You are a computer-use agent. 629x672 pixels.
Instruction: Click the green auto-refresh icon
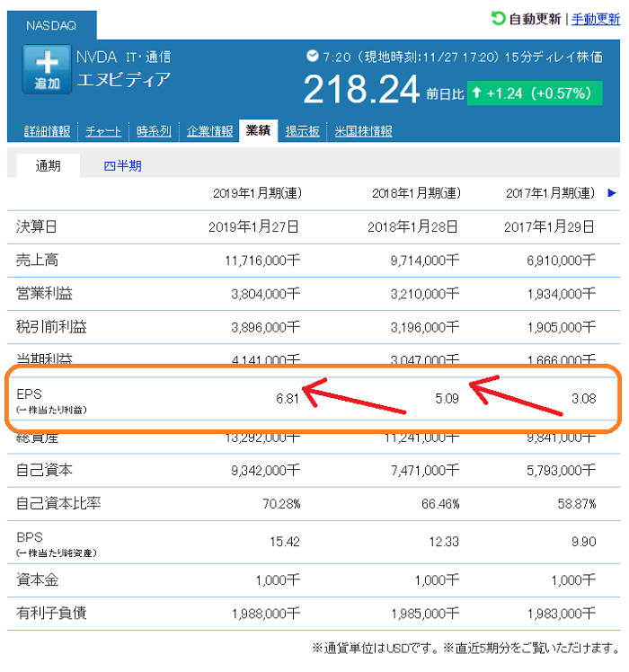pos(498,19)
